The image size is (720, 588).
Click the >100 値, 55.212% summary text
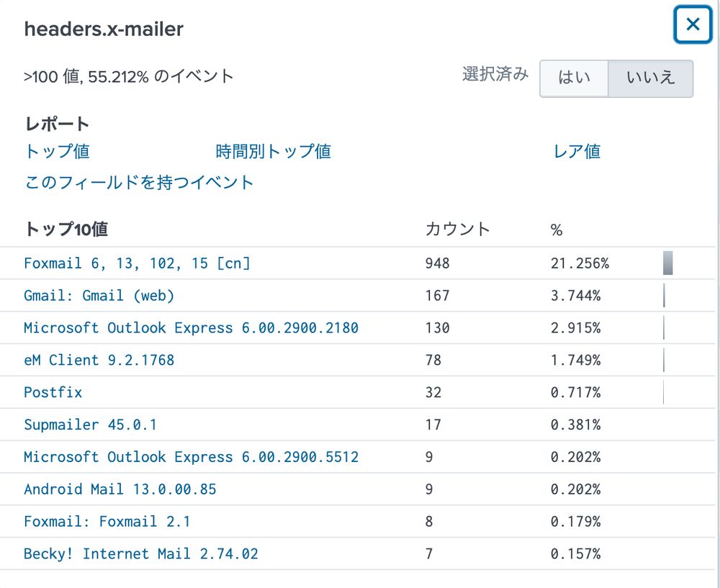[x=129, y=76]
